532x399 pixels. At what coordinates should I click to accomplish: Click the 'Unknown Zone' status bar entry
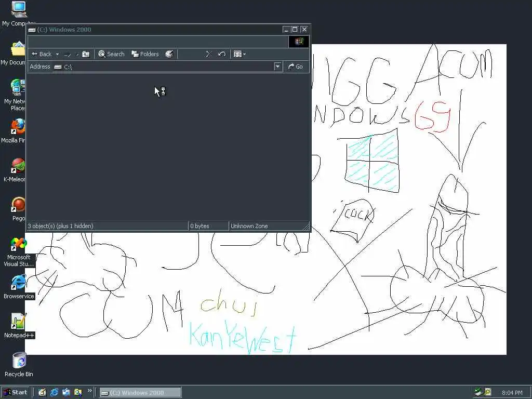tap(249, 226)
